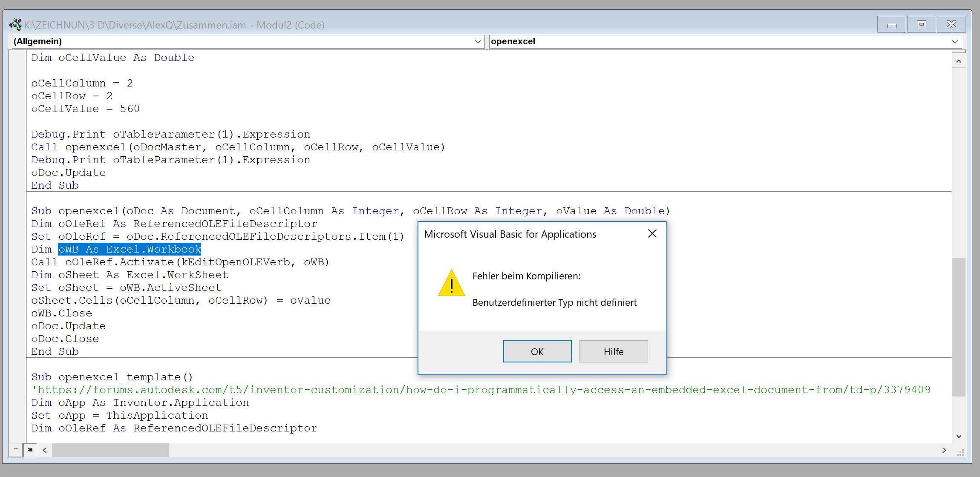Image resolution: width=980 pixels, height=477 pixels.
Task: Click the split bar above the vertical scrollbar
Action: pyautogui.click(x=959, y=52)
